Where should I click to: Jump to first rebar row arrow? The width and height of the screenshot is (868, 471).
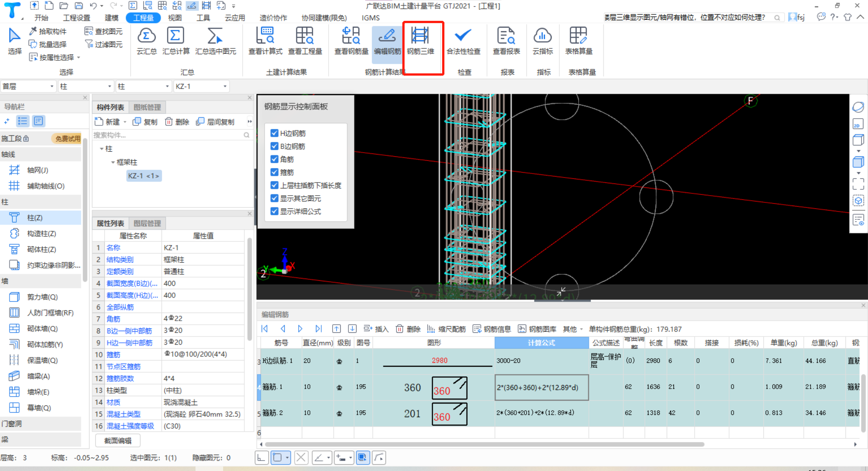[265, 329]
